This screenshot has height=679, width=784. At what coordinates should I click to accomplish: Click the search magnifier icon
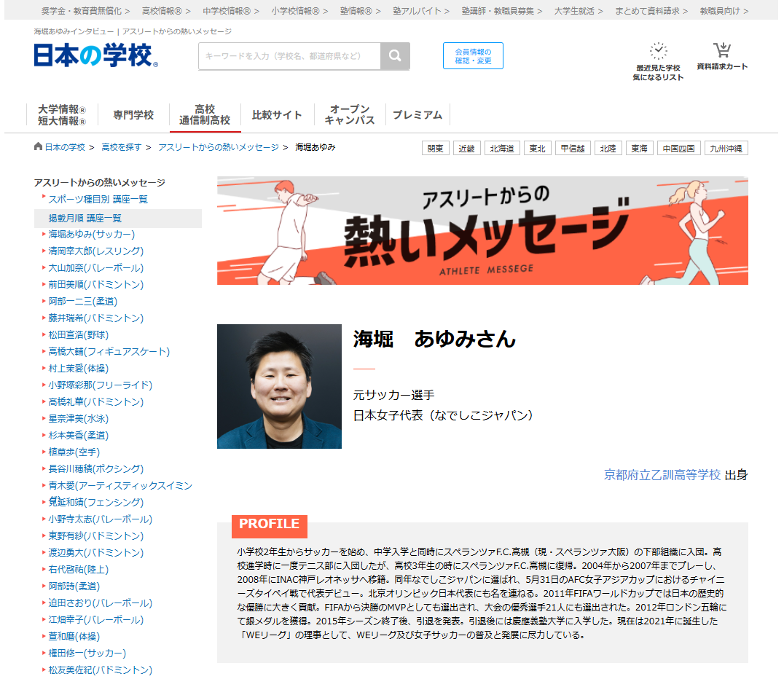click(x=396, y=56)
